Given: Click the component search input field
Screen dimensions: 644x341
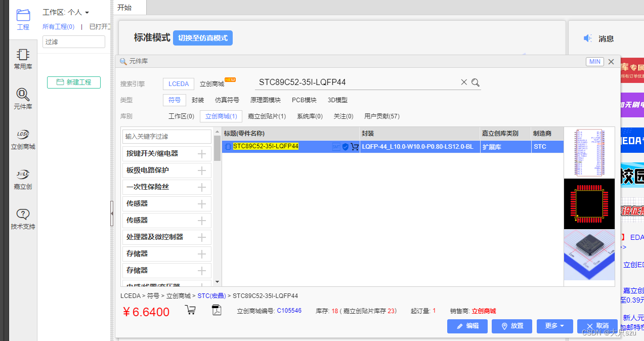Looking at the screenshot, I should coord(357,82).
